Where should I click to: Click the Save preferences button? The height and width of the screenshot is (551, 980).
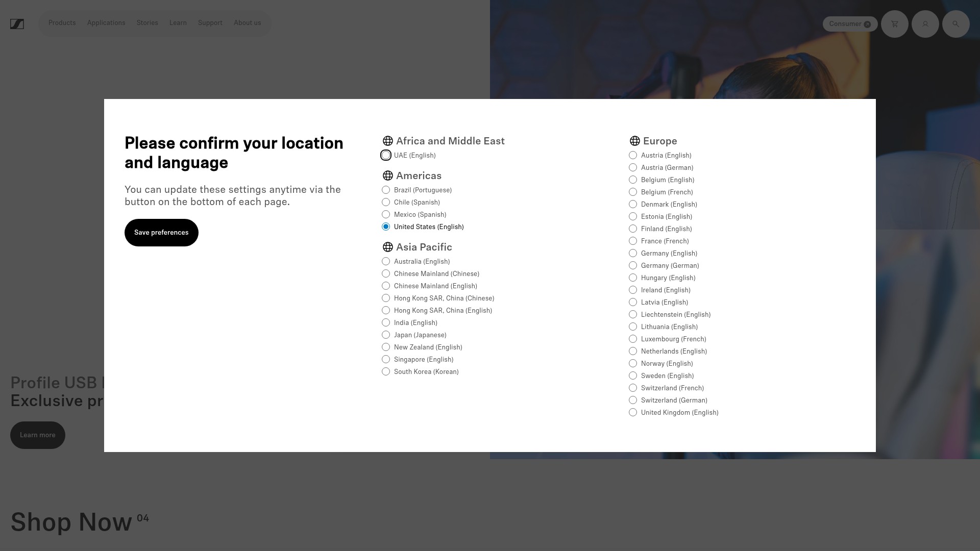[161, 233]
